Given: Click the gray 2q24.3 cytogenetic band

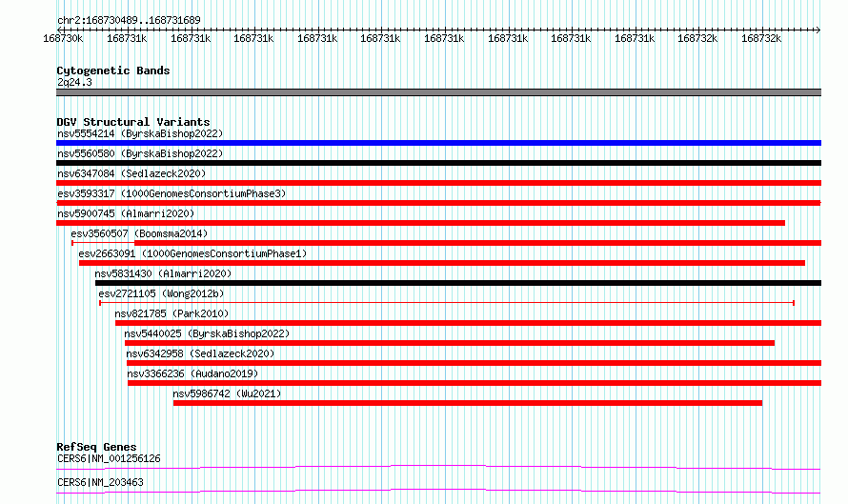Looking at the screenshot, I should click(438, 92).
